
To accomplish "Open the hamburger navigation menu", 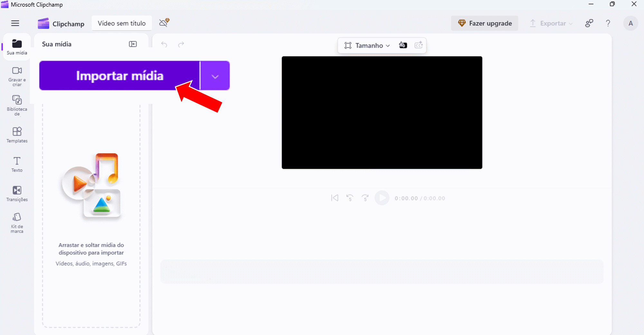I will click(15, 23).
